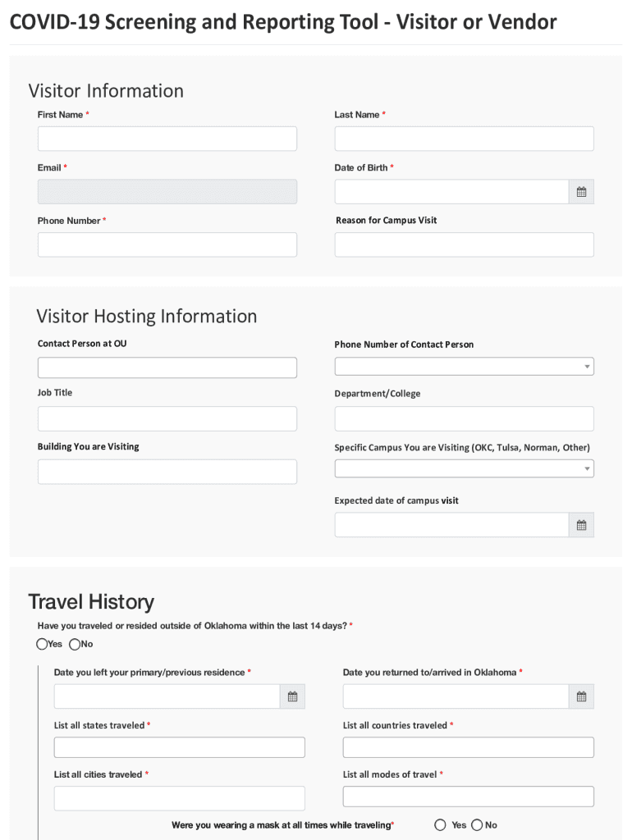632x840 pixels.
Task: Choose No for wearing a mask while traveling
Action: pyautogui.click(x=477, y=825)
